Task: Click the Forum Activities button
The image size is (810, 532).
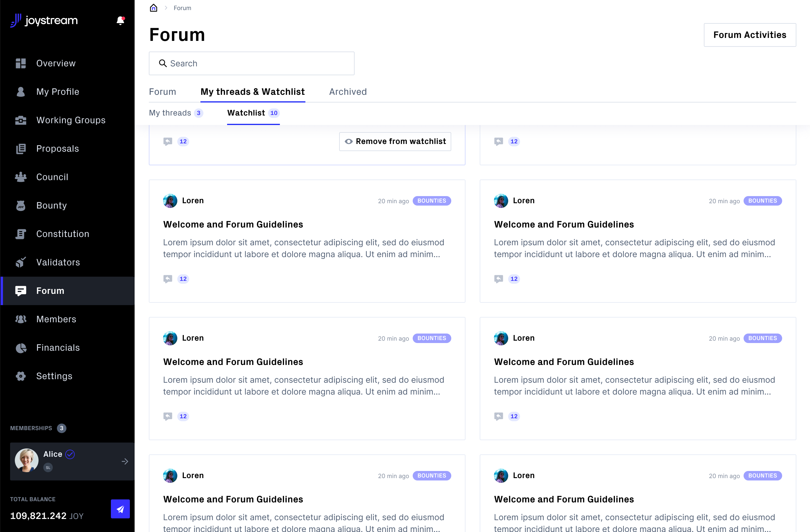Action: [750, 35]
